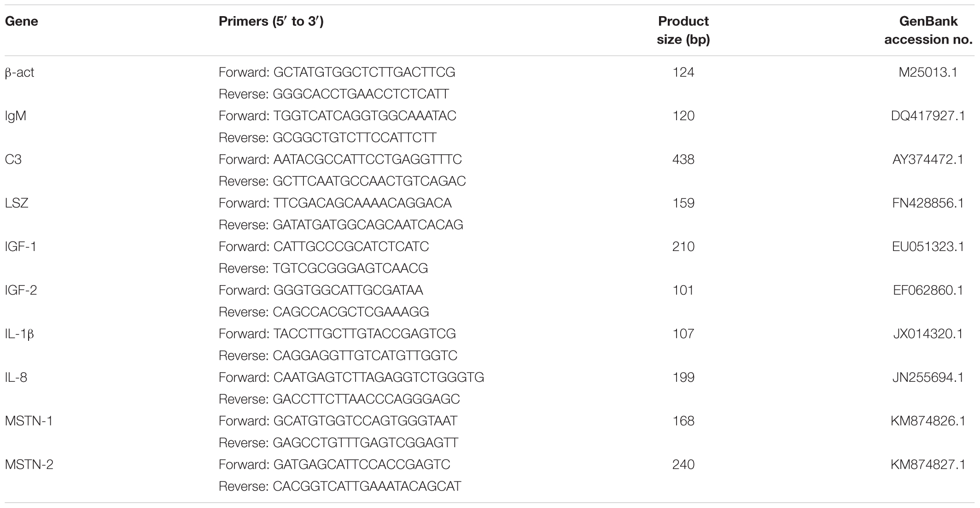Click accession number EU051323.1
Screen dimensions: 980x508
click(928, 246)
